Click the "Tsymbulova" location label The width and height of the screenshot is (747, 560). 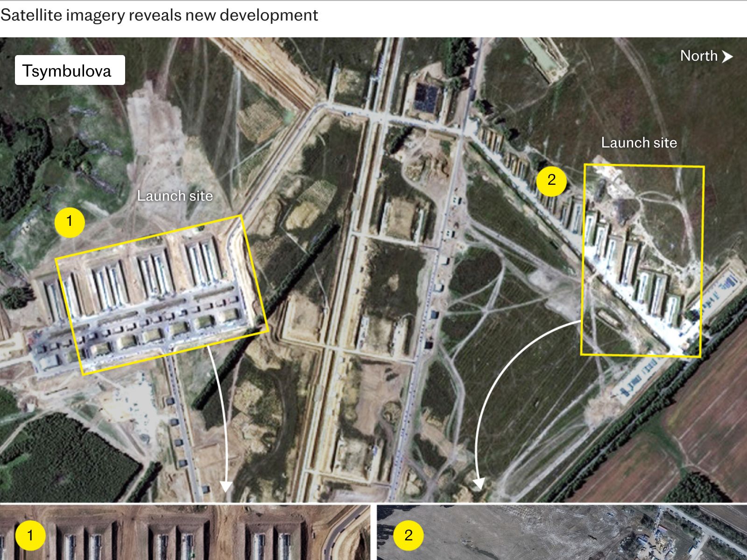(70, 70)
